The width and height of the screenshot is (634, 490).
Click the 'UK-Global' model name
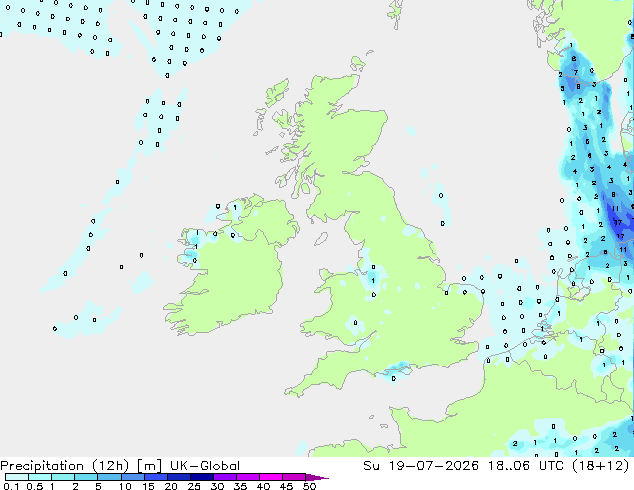pos(205,466)
